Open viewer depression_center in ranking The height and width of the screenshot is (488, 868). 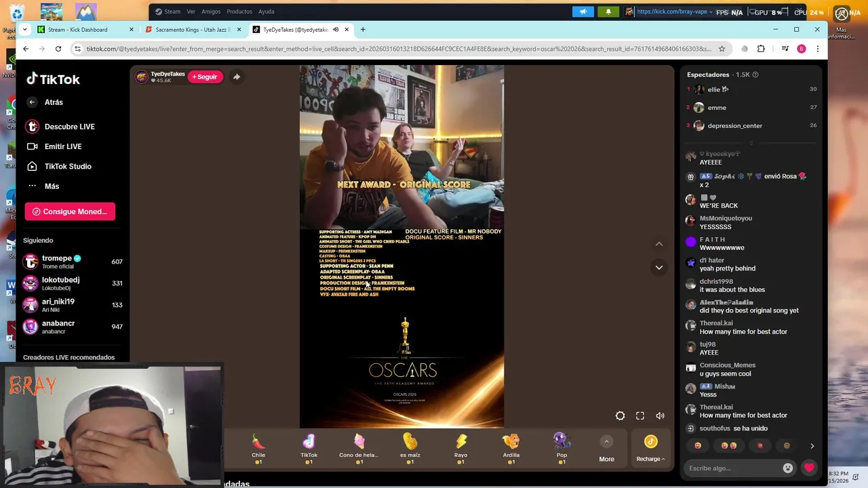click(x=735, y=126)
